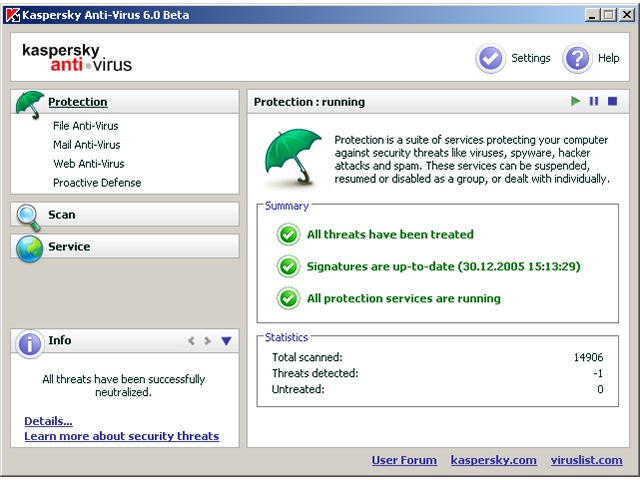
Task: Open viruslist.com link
Action: pos(587,460)
